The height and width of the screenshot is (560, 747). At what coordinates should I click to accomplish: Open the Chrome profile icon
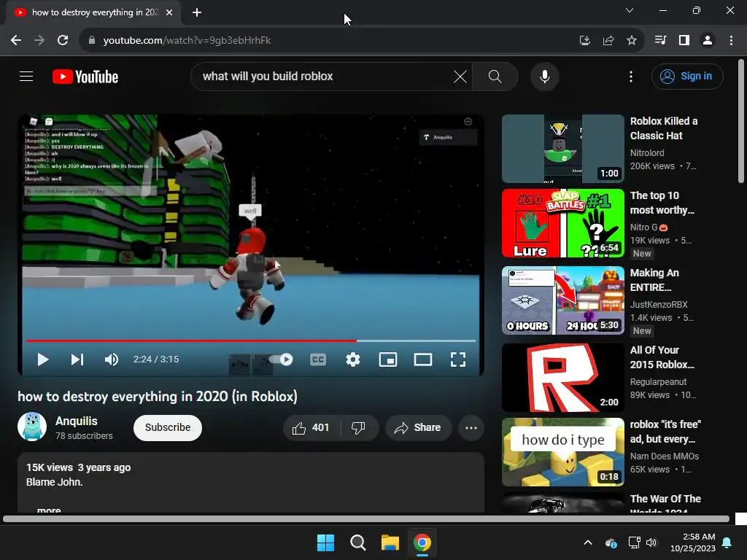click(x=708, y=41)
